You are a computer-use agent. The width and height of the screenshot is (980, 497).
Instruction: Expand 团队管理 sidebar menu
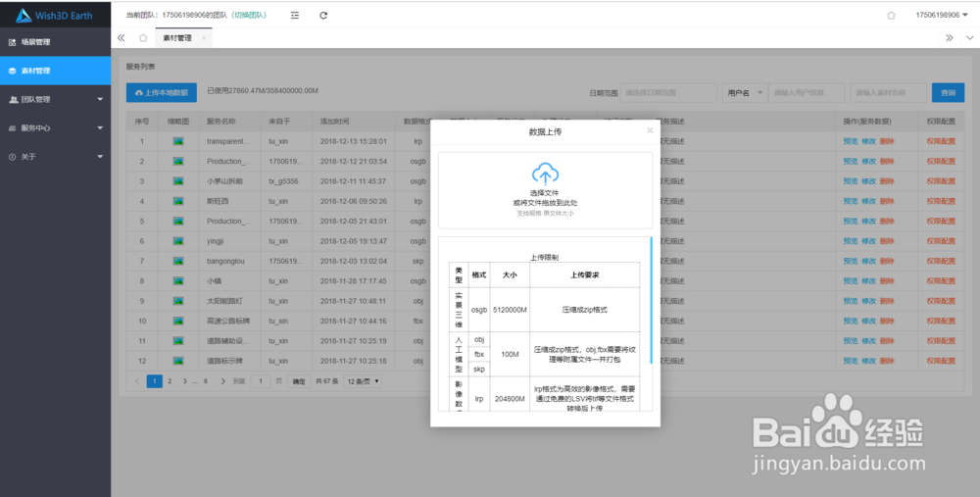coord(56,99)
